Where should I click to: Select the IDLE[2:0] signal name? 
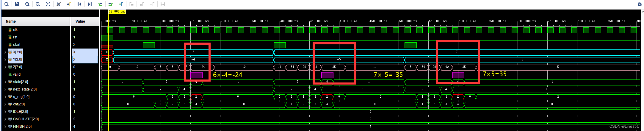21,112
